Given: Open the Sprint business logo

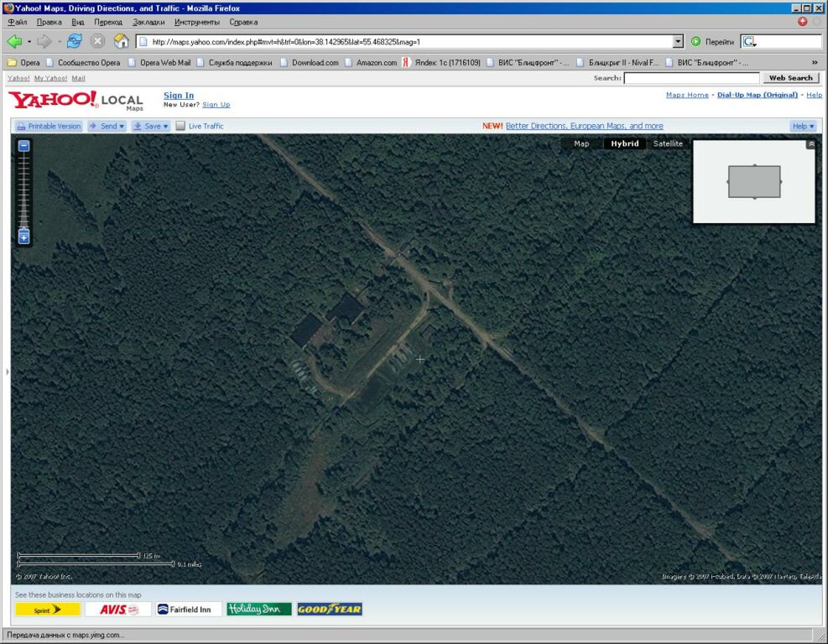Looking at the screenshot, I should 48,609.
